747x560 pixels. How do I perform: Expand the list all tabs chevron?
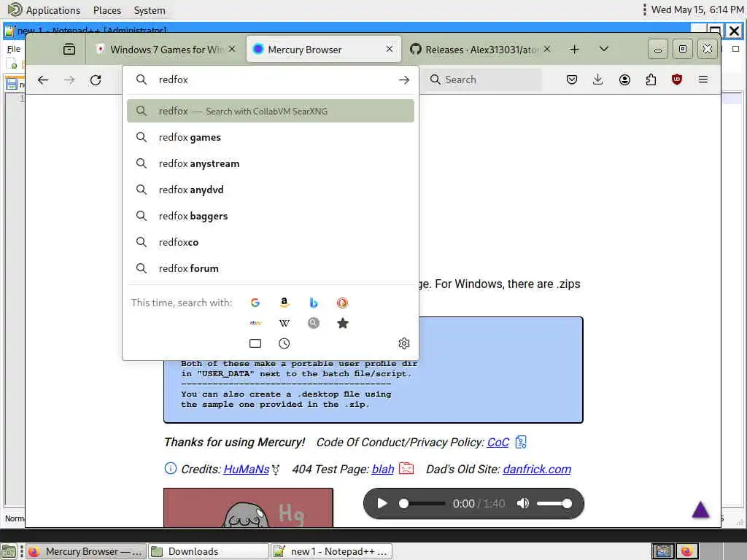point(603,49)
